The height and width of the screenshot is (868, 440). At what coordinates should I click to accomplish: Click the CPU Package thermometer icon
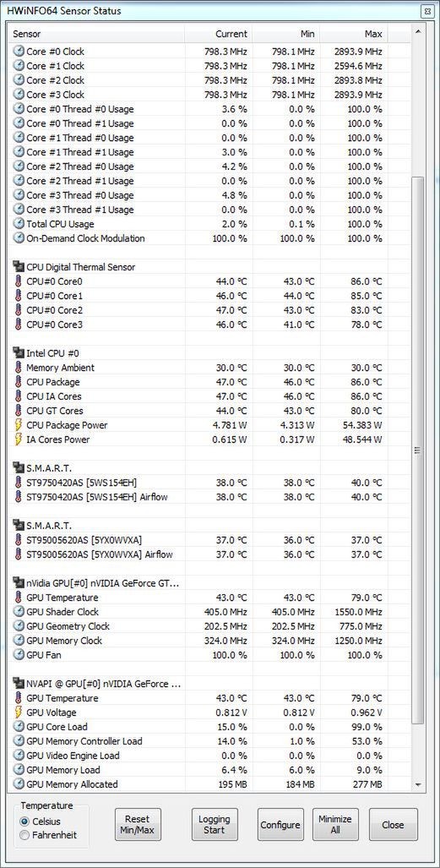(x=19, y=383)
